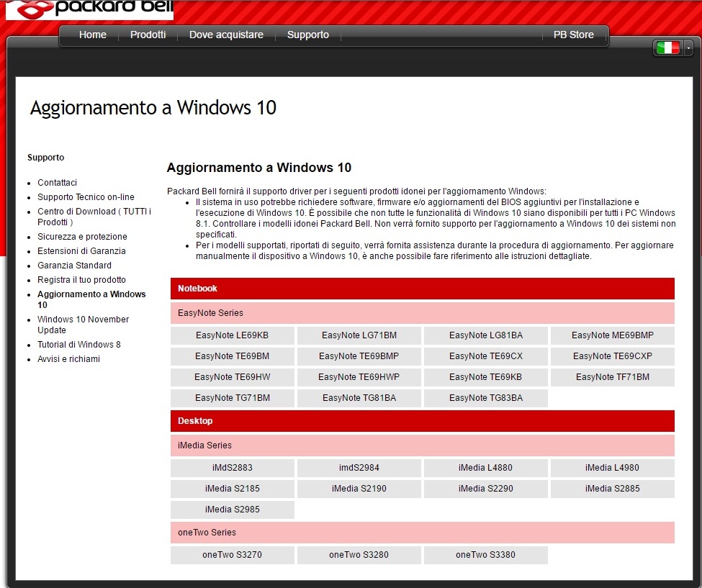
Task: Select EasyNote TE69KB model
Action: [x=486, y=377]
